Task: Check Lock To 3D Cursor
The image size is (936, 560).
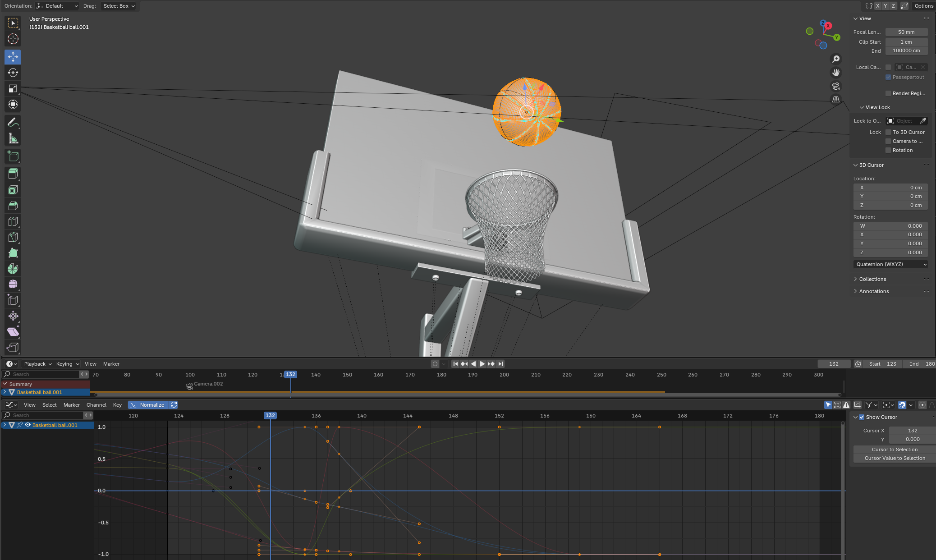Action: click(x=888, y=132)
